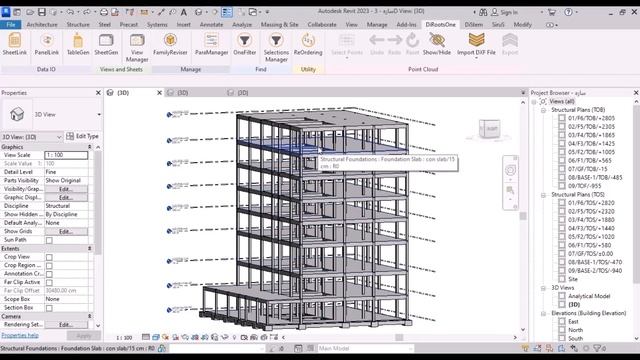Click Edit for Show Grids
The height and width of the screenshot is (360, 640).
66,231
